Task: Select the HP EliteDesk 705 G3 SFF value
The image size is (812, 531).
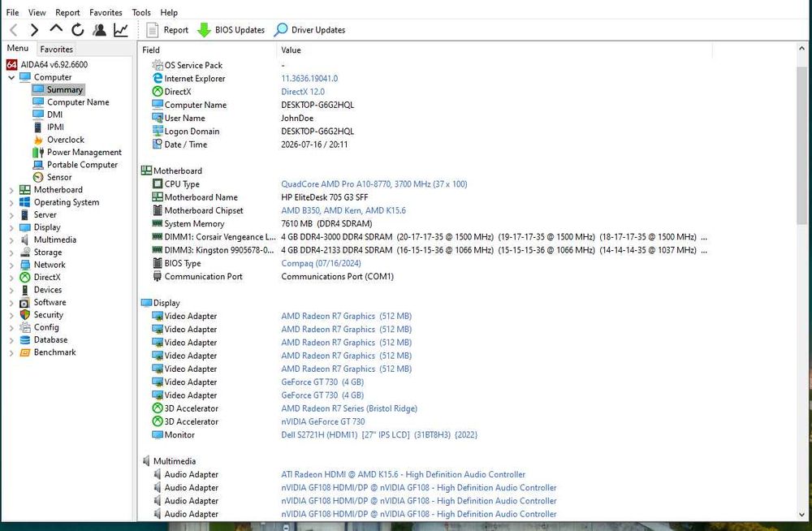Action: coord(325,197)
